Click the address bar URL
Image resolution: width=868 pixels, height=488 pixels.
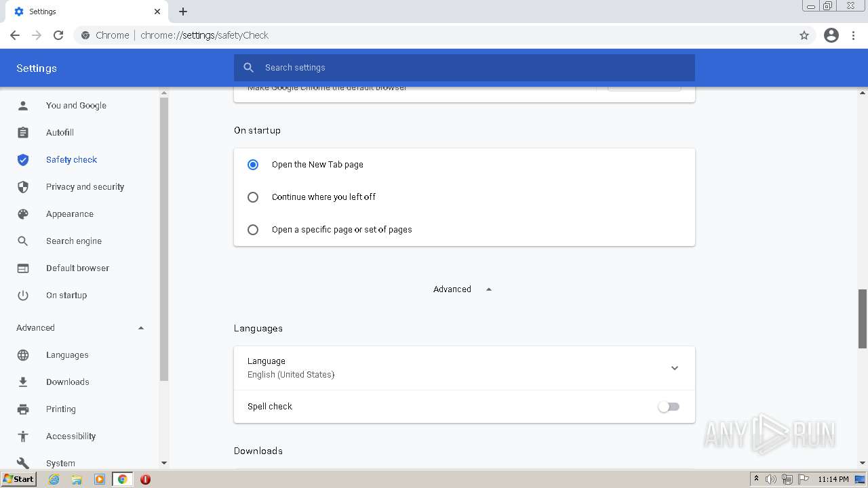pos(204,35)
